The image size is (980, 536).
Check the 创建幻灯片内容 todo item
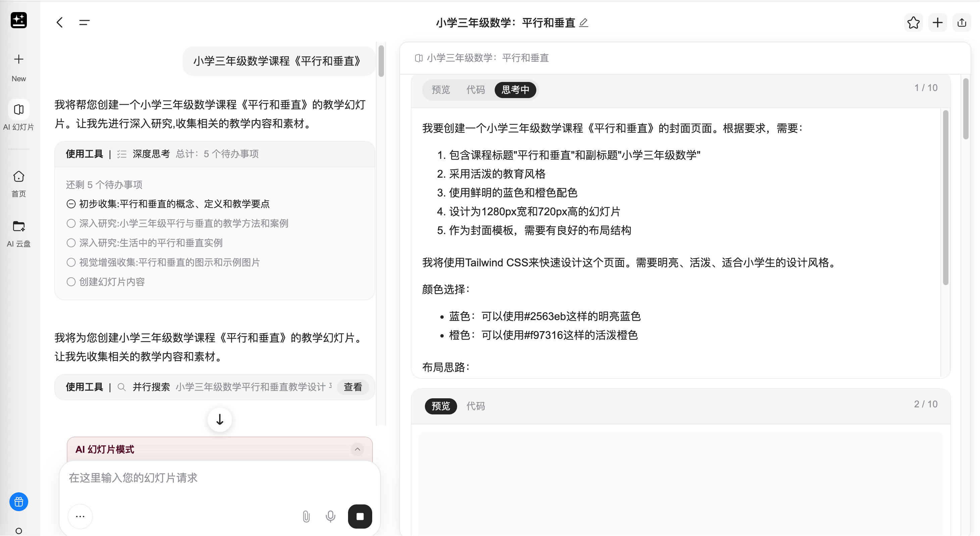71,282
